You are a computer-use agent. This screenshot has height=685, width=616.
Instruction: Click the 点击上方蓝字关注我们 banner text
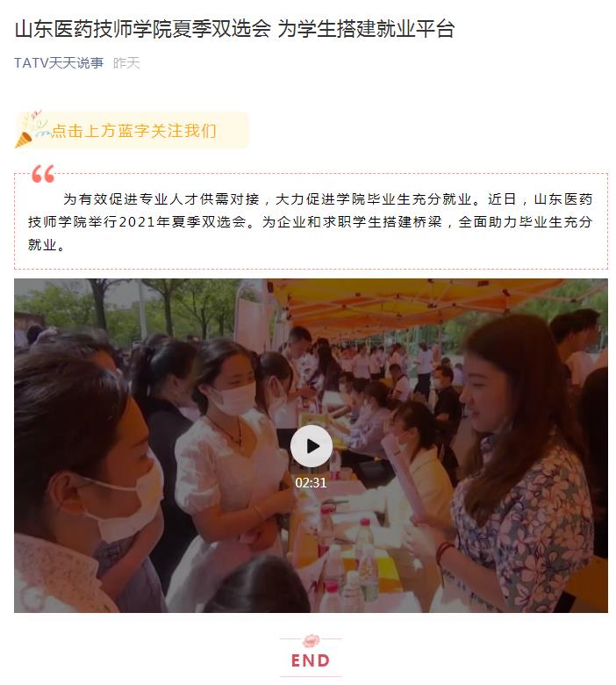click(x=134, y=131)
